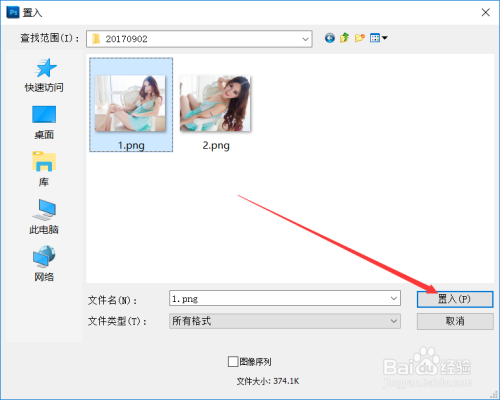
Task: Click the 1.png file name label
Action: [131, 146]
